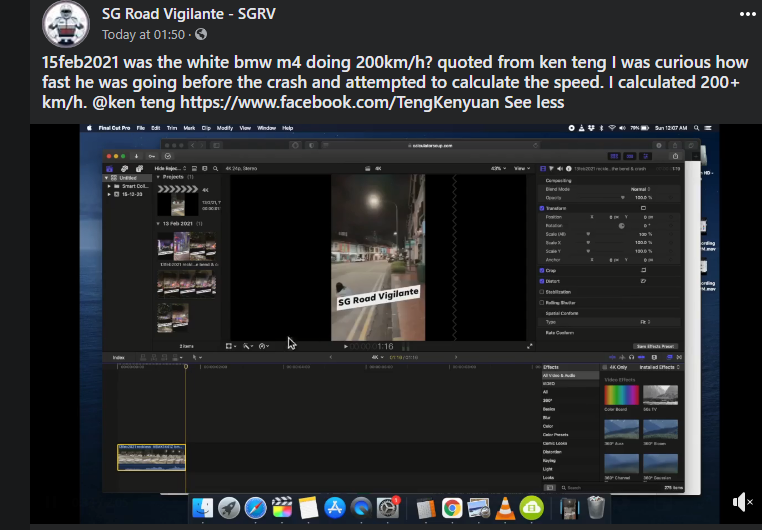Open VLC cone icon in dock
Viewport: 762px width, 530px height.
(506, 507)
